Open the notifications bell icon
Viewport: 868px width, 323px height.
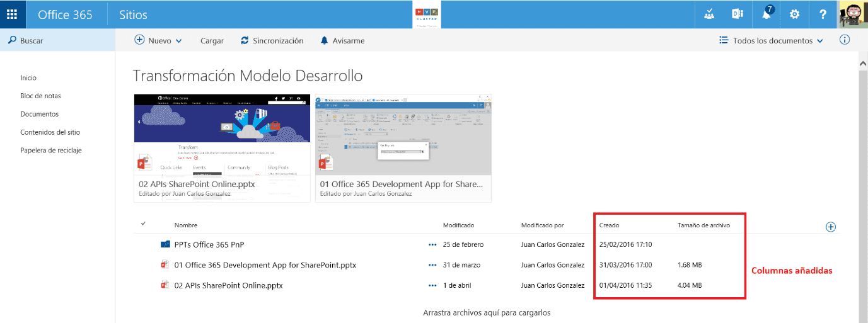tap(767, 14)
